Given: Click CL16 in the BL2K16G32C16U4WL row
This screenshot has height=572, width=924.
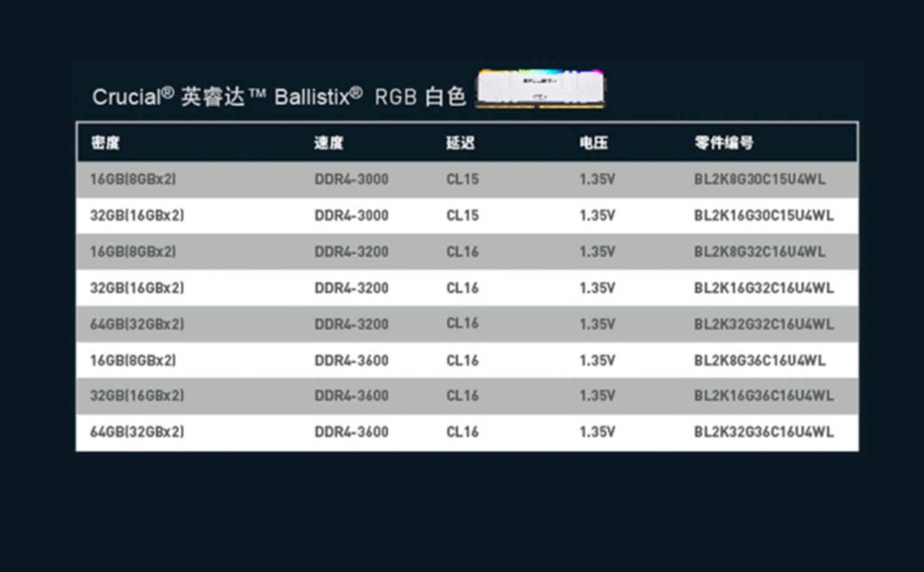Looking at the screenshot, I should (x=463, y=288).
